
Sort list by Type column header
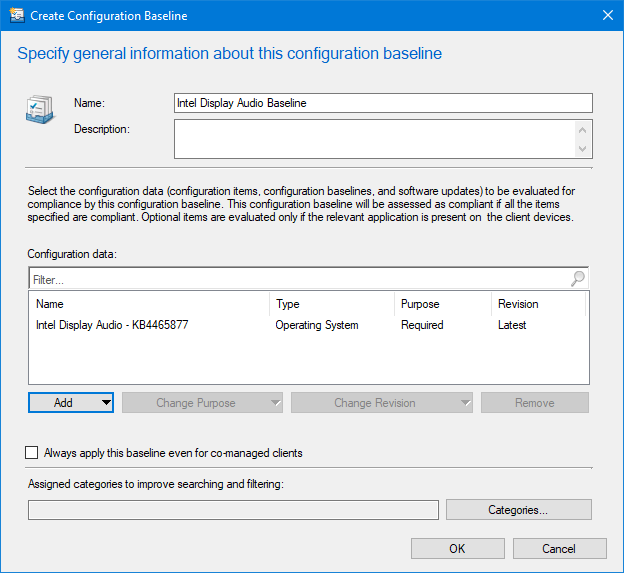click(x=331, y=304)
